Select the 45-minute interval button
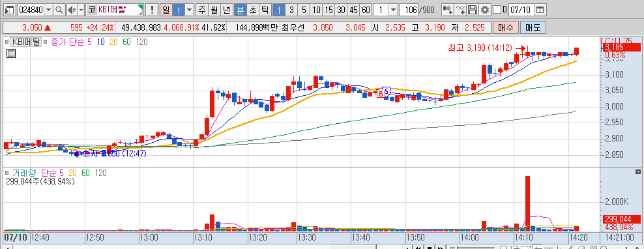This screenshot has height=249, width=644. (353, 9)
